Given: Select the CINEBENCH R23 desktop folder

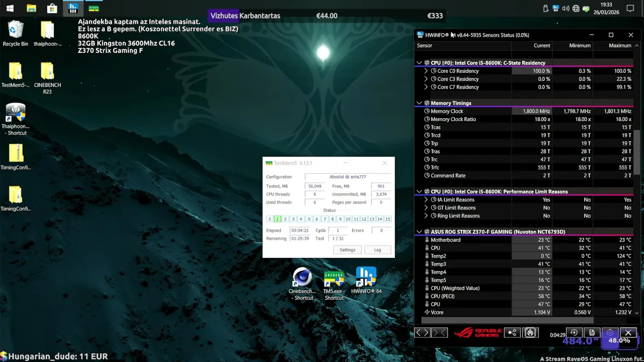Looking at the screenshot, I should [47, 78].
